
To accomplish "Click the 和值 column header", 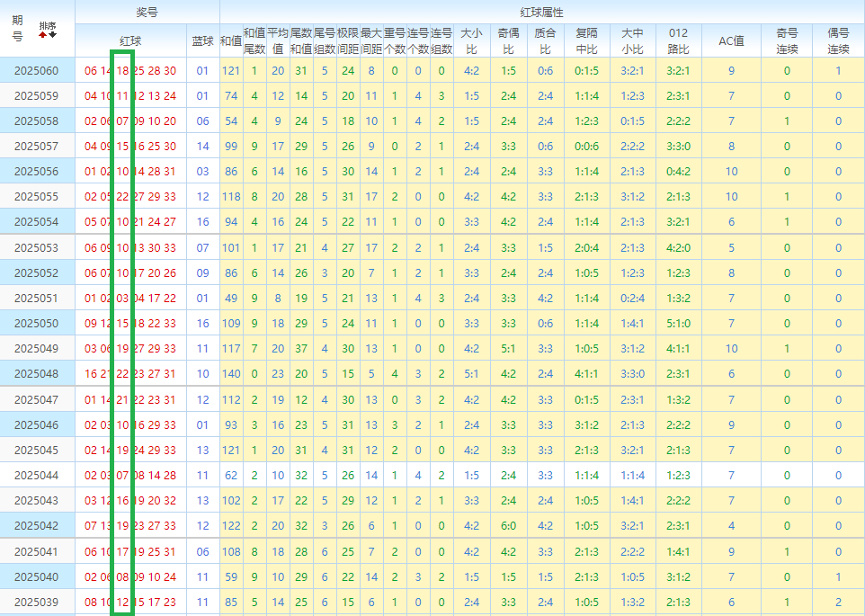I will point(230,40).
